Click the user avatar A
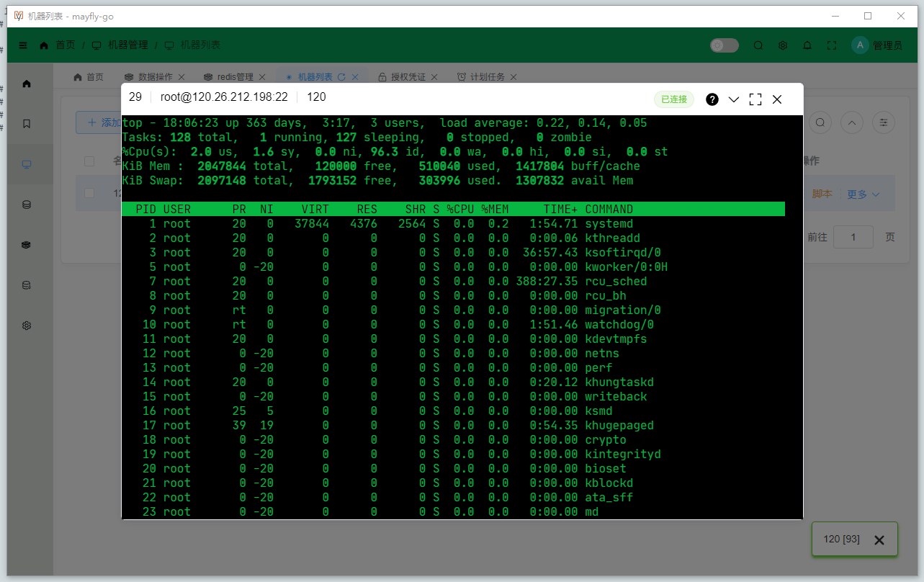This screenshot has width=924, height=582. point(860,45)
